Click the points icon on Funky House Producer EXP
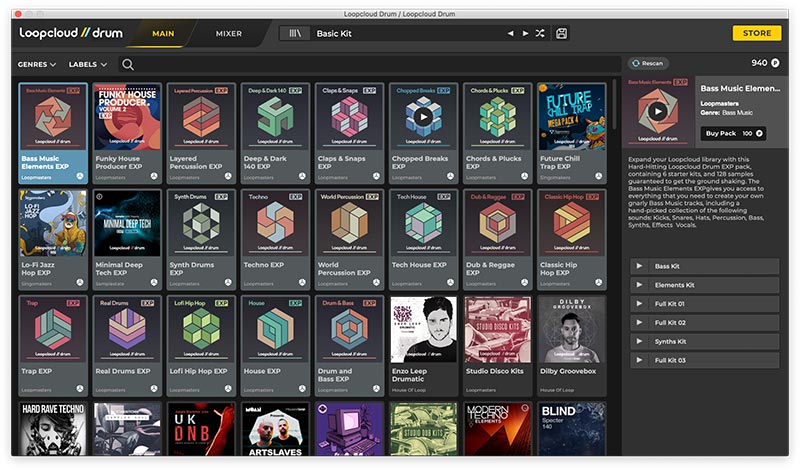 (x=154, y=176)
